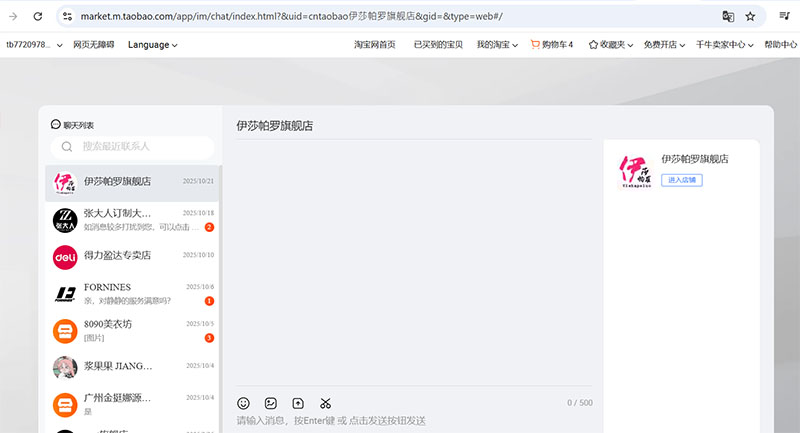
Task: Click the shopping cart icon
Action: tap(535, 45)
